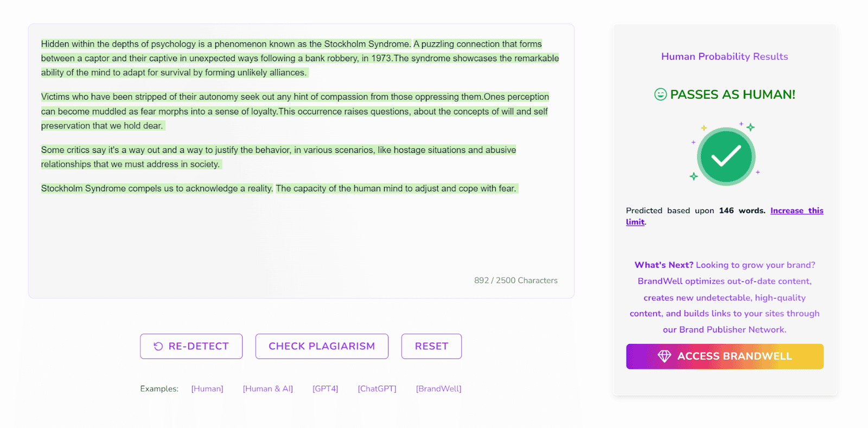This screenshot has width=868, height=428.
Task: Click the smiley face icon beside Passes as Human
Action: pos(660,94)
